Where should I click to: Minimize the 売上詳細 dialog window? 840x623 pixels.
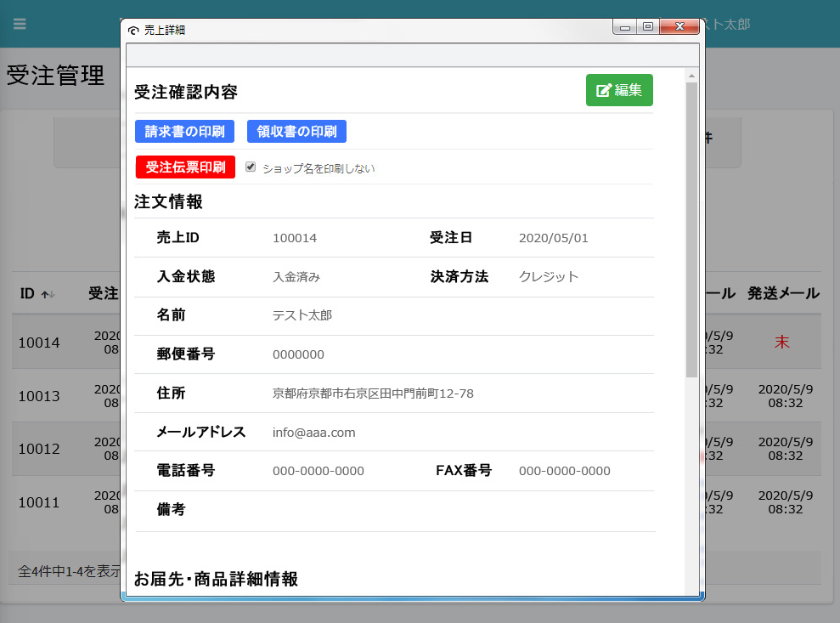625,27
